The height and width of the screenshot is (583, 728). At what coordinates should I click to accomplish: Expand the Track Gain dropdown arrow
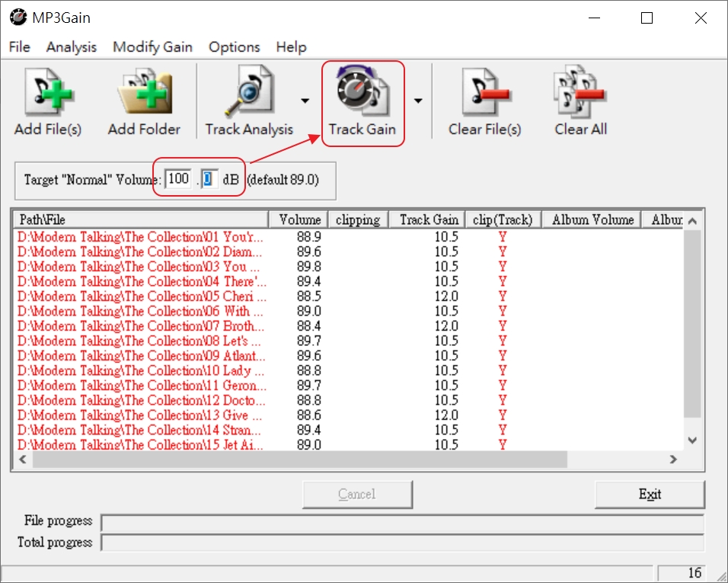(x=418, y=101)
